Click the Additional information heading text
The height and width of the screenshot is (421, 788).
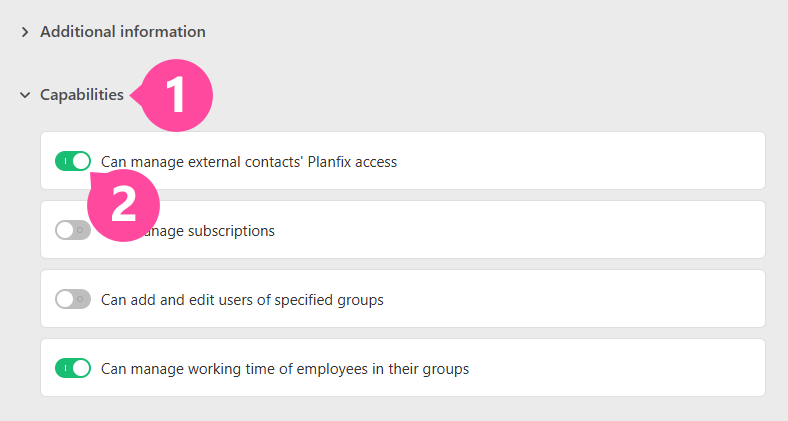pos(122,32)
